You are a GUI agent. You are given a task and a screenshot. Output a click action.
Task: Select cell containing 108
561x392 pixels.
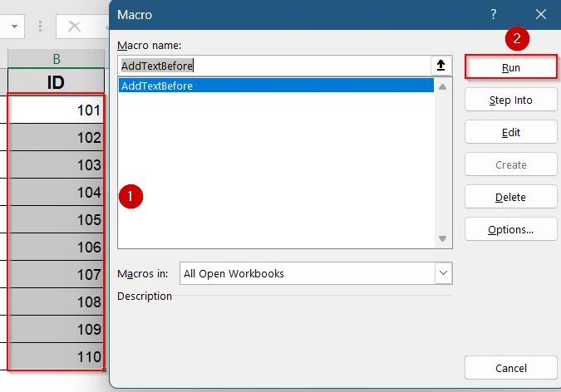tap(57, 301)
